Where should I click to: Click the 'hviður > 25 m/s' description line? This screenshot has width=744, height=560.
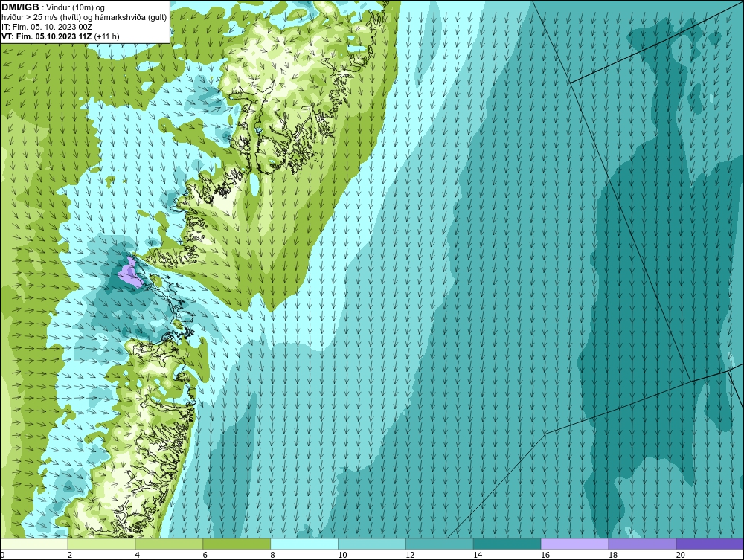(x=84, y=18)
